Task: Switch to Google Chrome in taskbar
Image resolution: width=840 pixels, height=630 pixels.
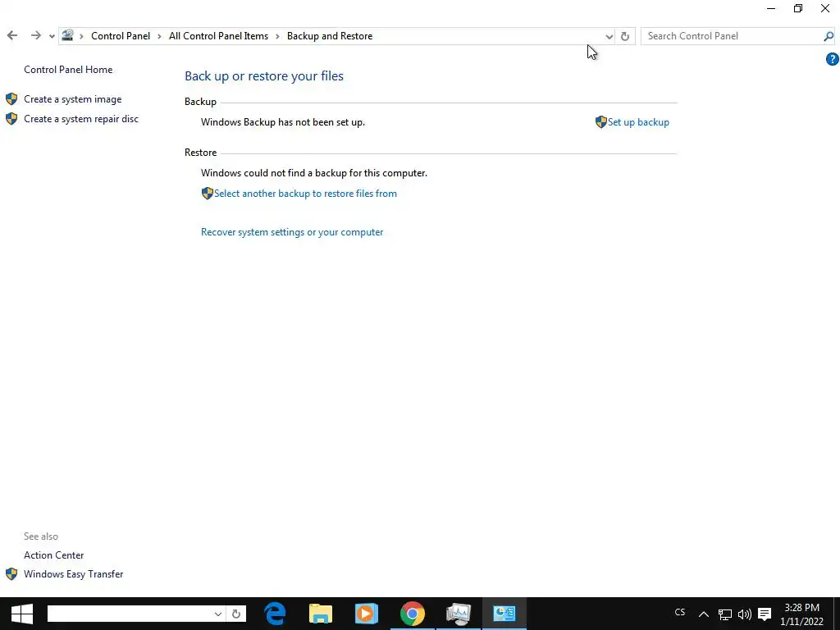Action: point(413,614)
